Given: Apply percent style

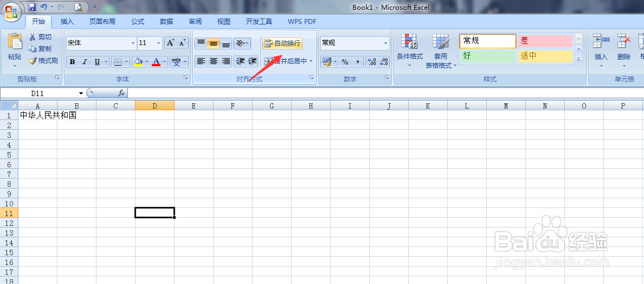Looking at the screenshot, I should (345, 62).
